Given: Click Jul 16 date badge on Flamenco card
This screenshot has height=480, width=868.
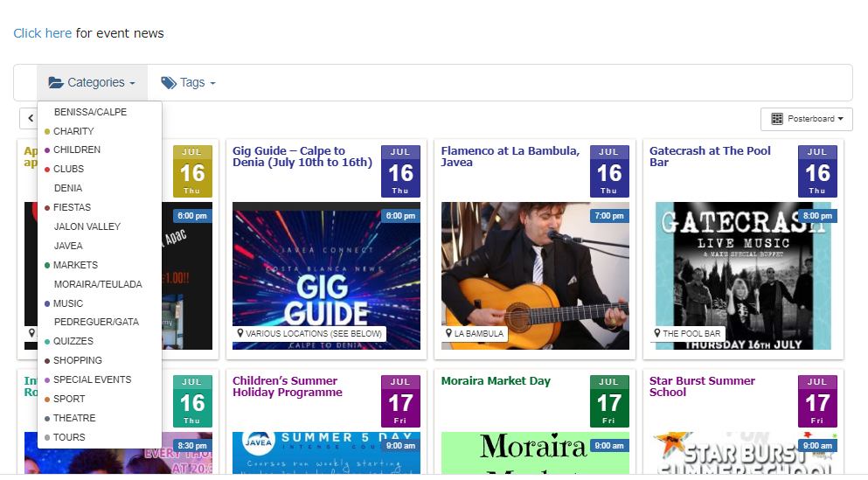Looking at the screenshot, I should [609, 171].
